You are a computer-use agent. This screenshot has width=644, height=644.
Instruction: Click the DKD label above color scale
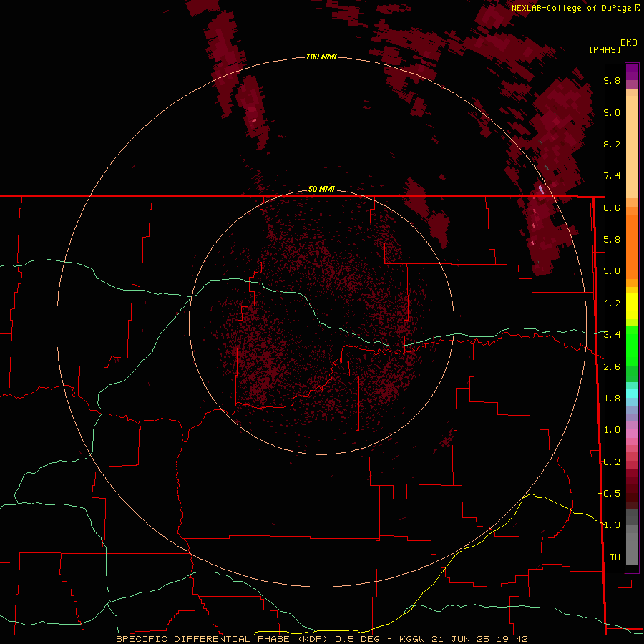point(629,43)
